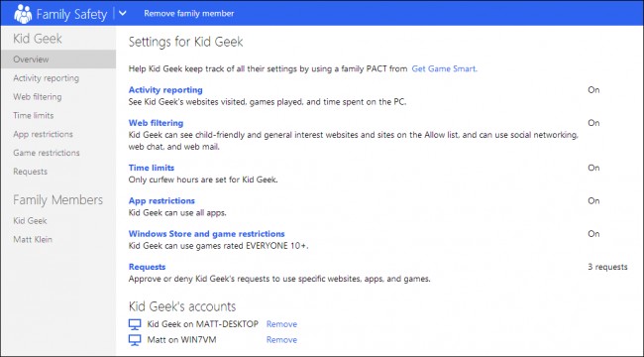
Task: Click the On status for Time limits
Action: pos(593,168)
